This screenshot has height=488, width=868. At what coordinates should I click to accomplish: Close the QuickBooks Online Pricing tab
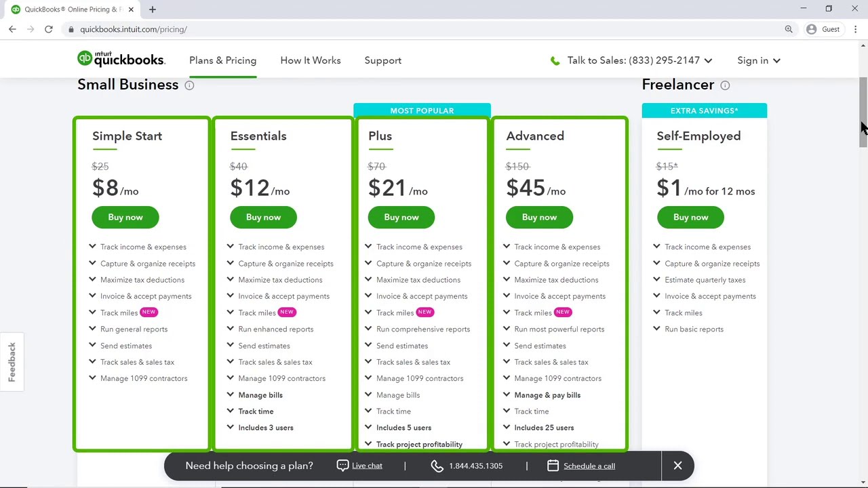pyautogui.click(x=131, y=9)
